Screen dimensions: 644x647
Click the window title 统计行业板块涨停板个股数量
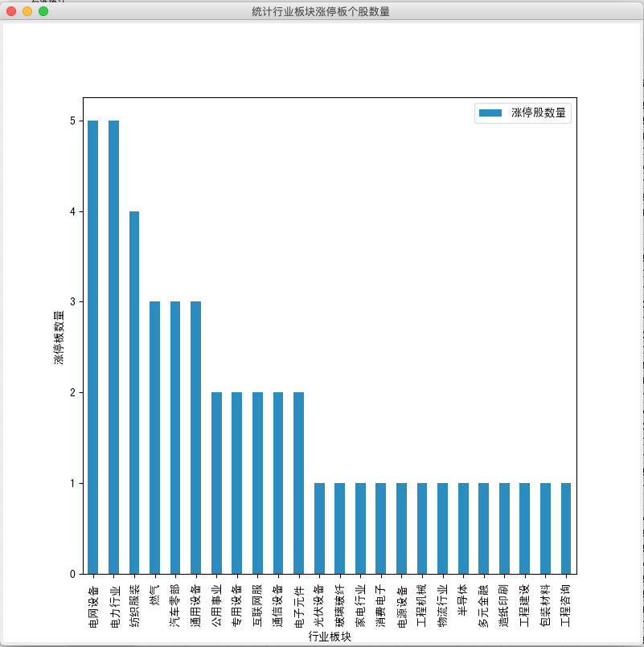pyautogui.click(x=321, y=11)
